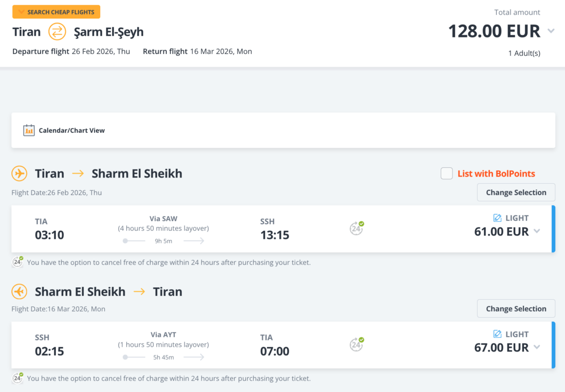Expand the 61.00 EUR fare chevron

pos(537,231)
